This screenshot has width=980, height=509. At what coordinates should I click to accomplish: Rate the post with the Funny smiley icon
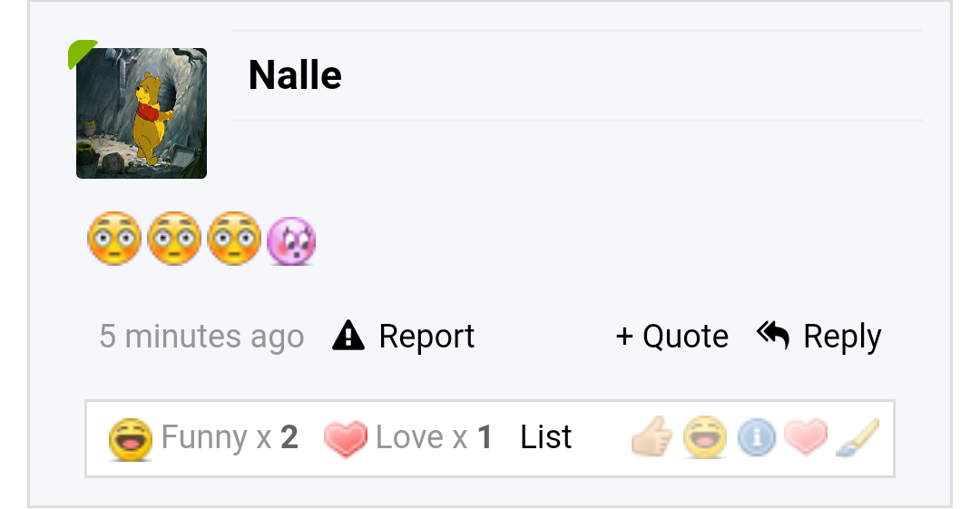pos(705,437)
